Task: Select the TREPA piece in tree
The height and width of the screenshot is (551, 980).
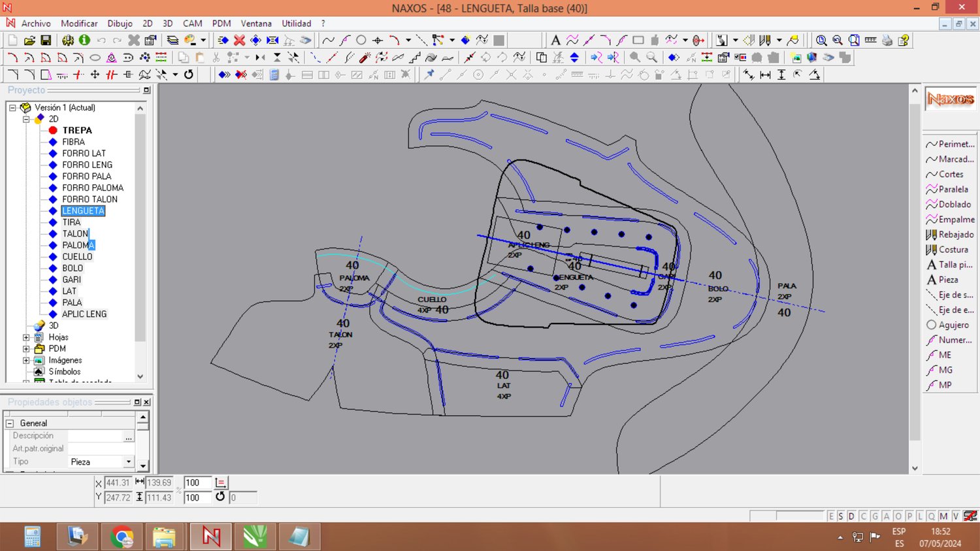Action: [76, 130]
